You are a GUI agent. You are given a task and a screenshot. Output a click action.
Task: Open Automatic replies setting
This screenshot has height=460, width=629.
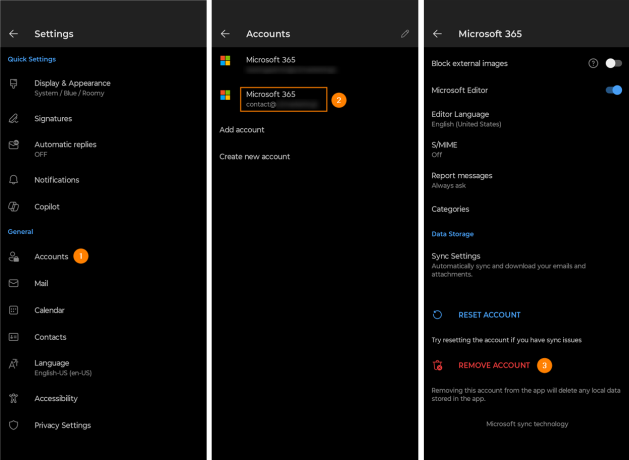[x=103, y=149]
